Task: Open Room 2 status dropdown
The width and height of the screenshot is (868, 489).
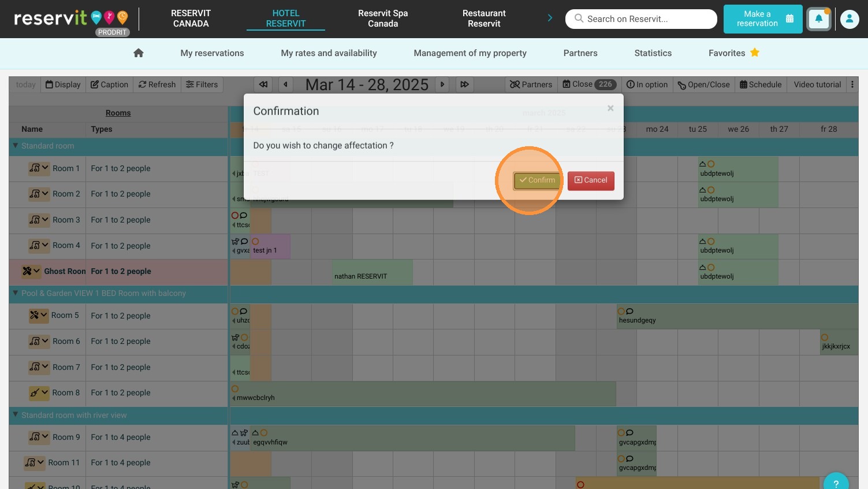Action: pyautogui.click(x=39, y=194)
